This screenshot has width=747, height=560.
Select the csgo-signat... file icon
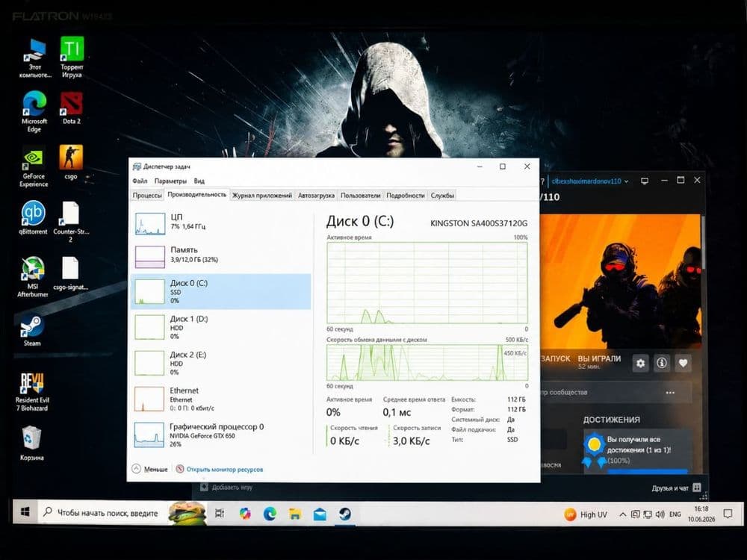(70, 273)
